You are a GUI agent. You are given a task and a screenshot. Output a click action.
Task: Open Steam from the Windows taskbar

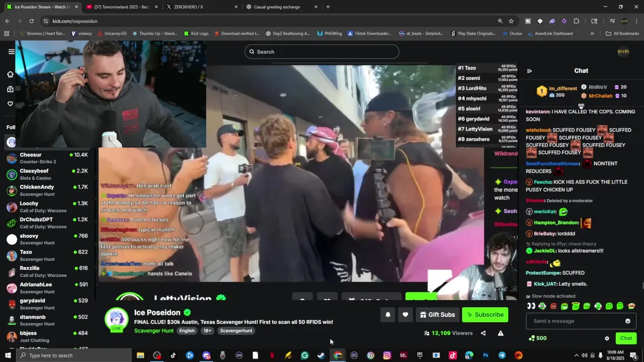(x=321, y=355)
